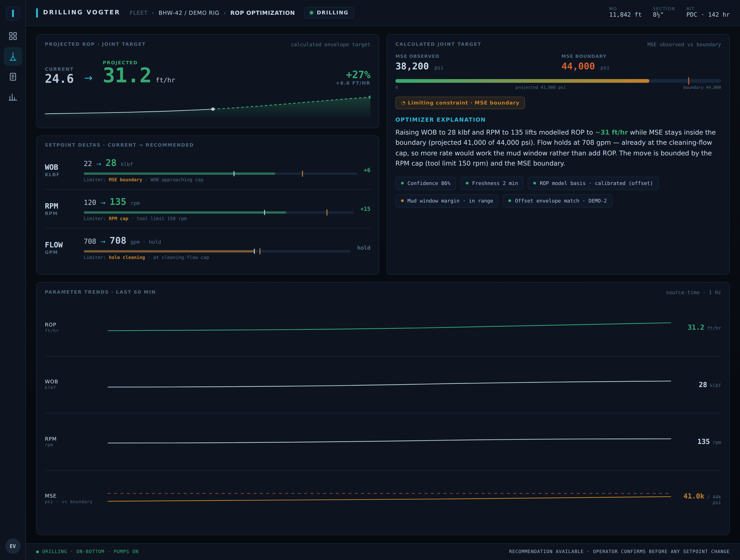
Task: Click the WOB trend line chart
Action: point(389,384)
